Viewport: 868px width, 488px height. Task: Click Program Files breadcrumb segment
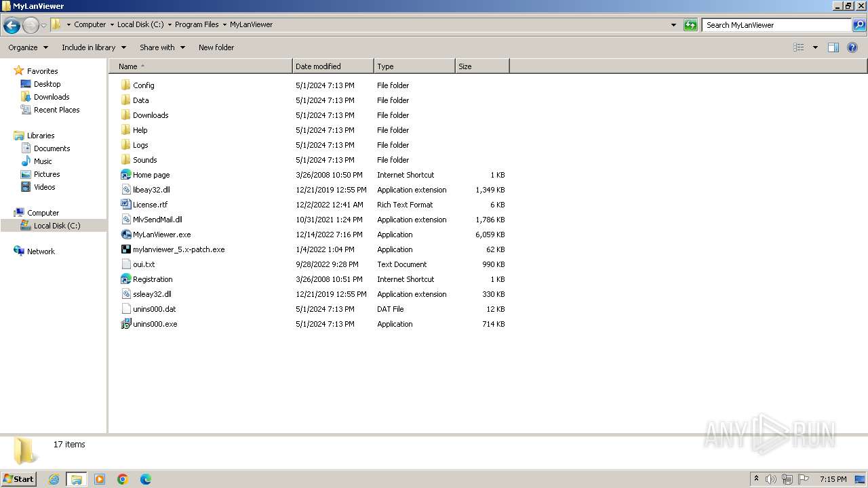click(197, 24)
